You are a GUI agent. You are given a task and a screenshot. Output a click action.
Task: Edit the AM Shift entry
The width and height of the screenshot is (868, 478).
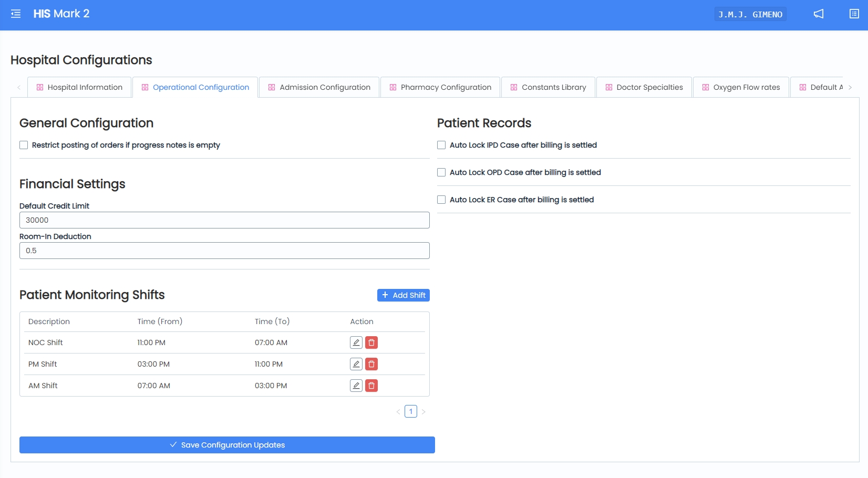(x=356, y=386)
